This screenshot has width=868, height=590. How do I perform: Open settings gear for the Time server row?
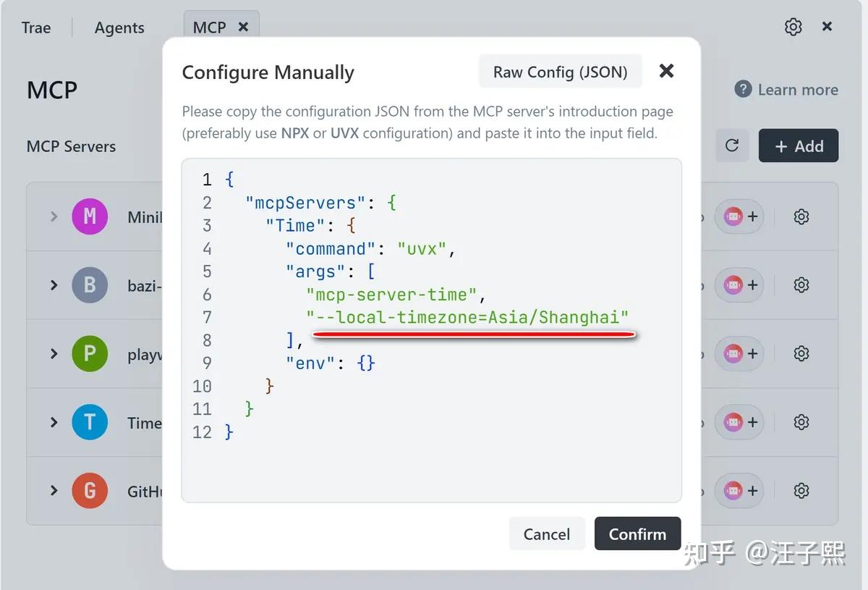801,422
